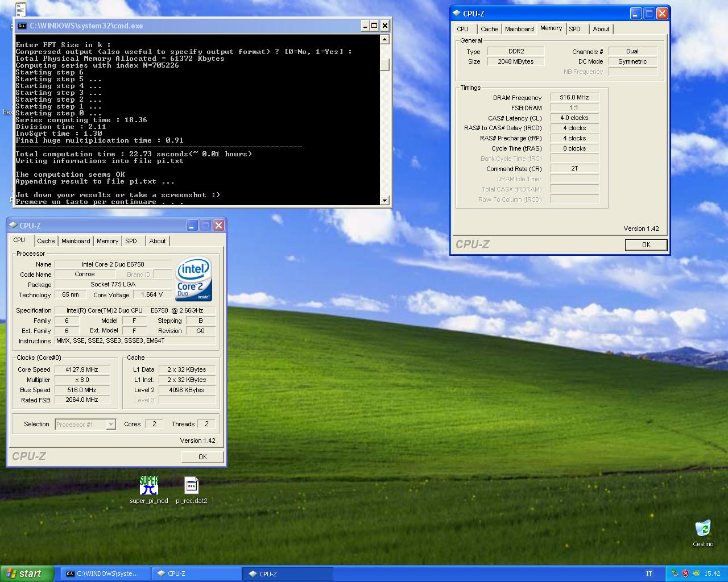Click OK in the CPU-Z Memory window
The image size is (728, 582).
click(646, 245)
